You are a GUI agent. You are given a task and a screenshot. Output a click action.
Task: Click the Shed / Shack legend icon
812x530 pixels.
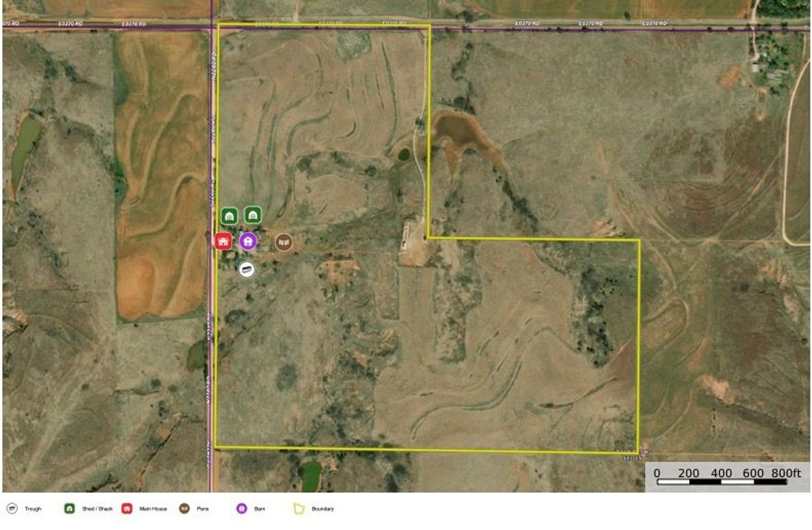(69, 509)
